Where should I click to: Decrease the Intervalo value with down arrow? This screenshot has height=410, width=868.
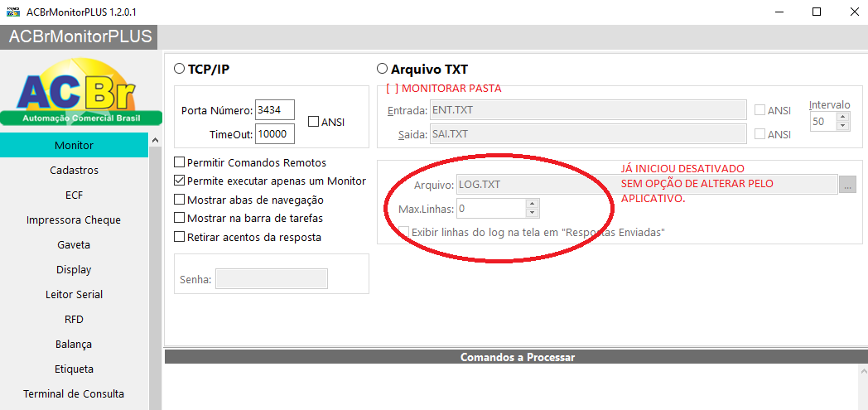[843, 126]
